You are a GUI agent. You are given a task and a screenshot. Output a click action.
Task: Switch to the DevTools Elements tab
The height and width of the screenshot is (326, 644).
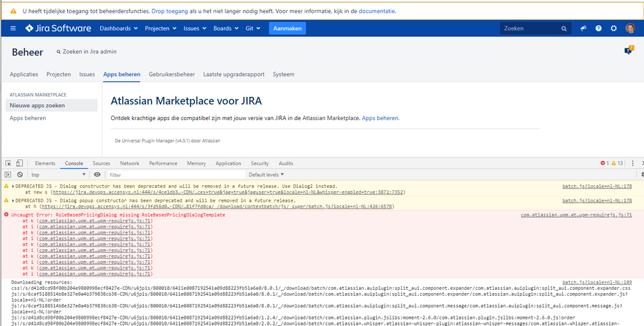[45, 163]
